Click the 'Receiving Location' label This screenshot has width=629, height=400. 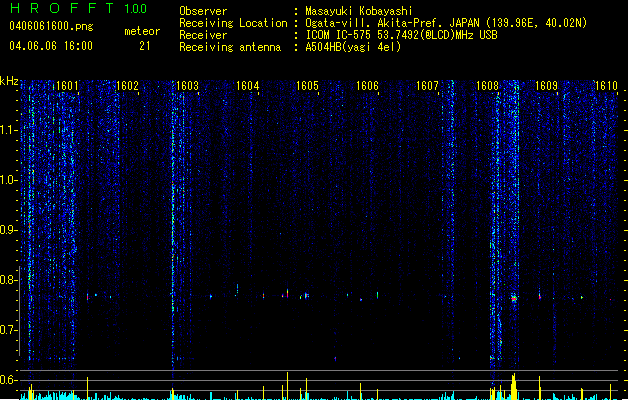[x=233, y=23]
